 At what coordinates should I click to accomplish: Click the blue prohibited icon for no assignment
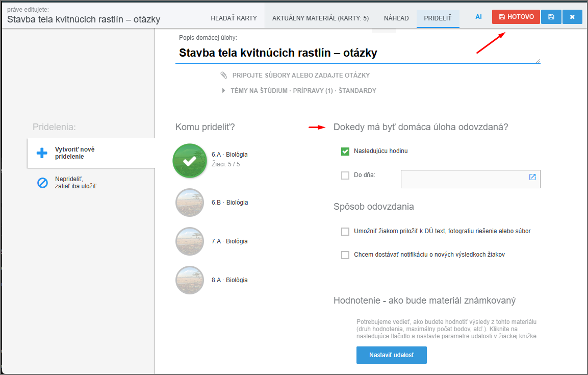[42, 183]
